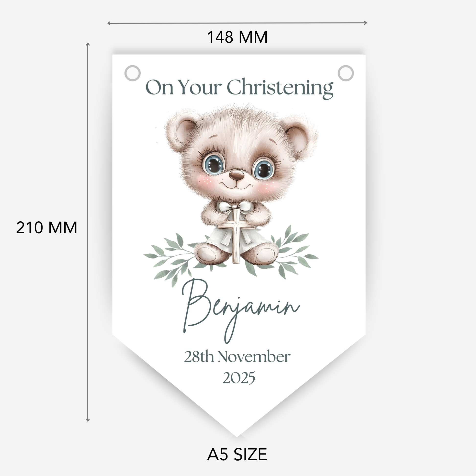Click the horizontal width dimension arrow
The image size is (476, 476).
237,23
